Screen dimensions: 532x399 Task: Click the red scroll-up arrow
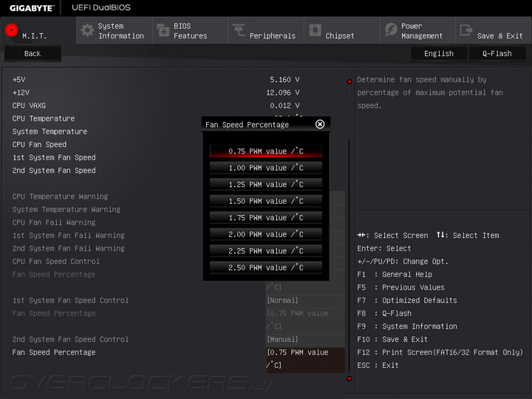point(349,81)
